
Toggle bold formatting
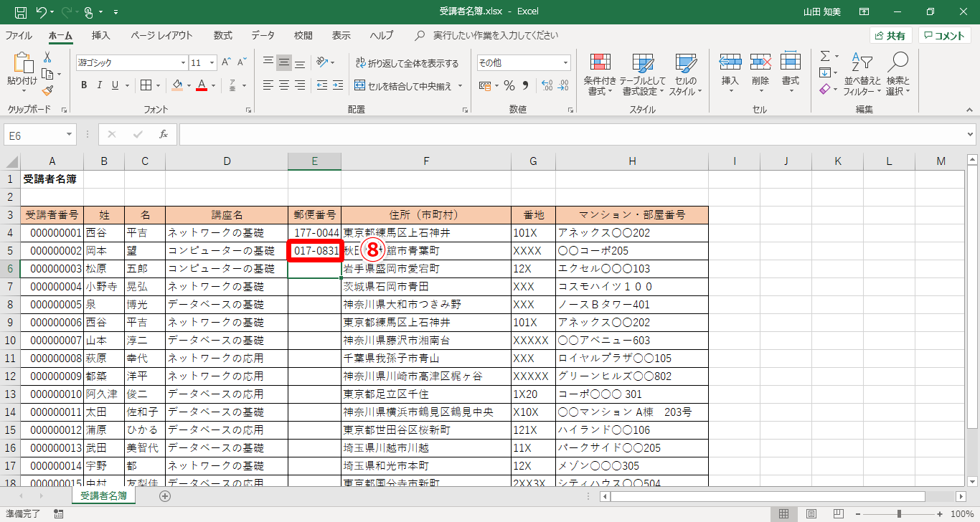pyautogui.click(x=84, y=85)
